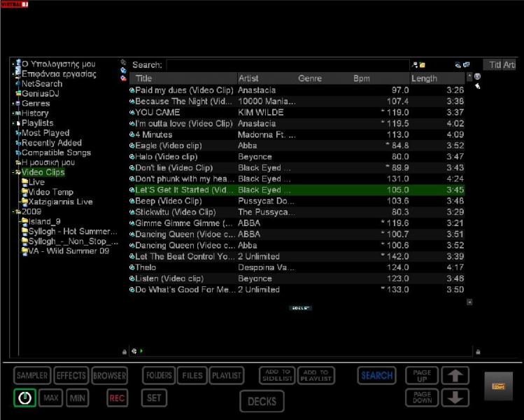Click the DECKS button
The width and height of the screenshot is (524, 420).
point(262,401)
